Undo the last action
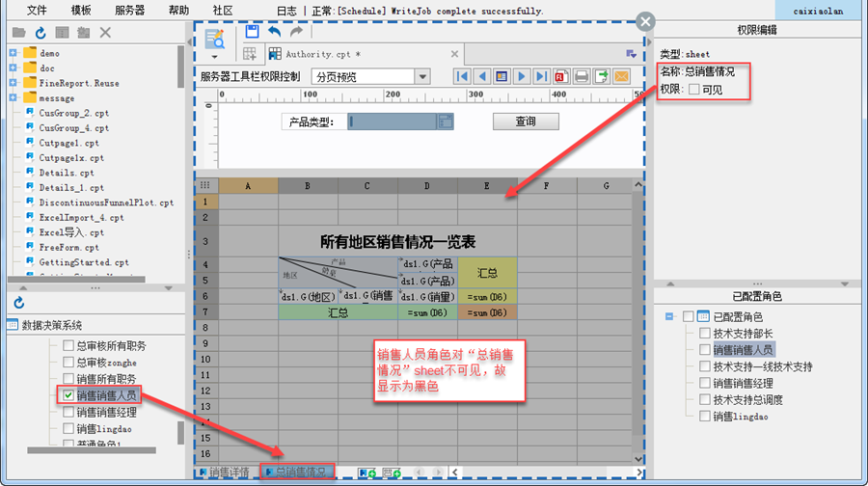Image resolution: width=868 pixels, height=486 pixels. (x=274, y=32)
